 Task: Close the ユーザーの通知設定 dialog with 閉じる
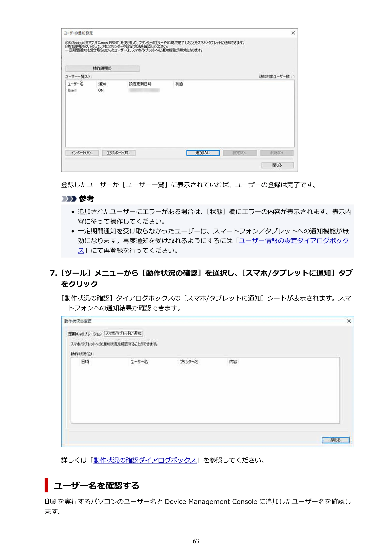click(x=277, y=165)
